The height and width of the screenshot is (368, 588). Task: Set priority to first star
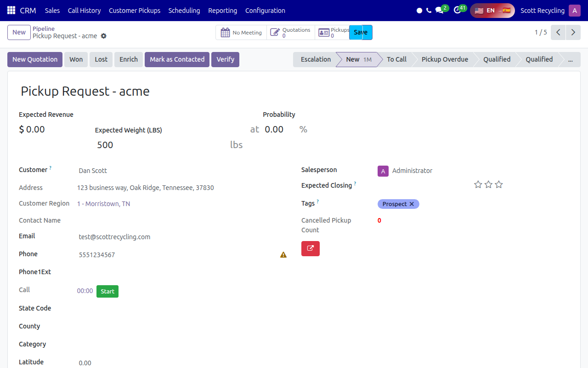coord(478,184)
